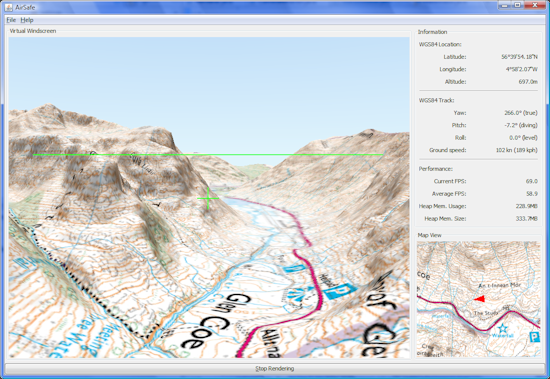Click the Yaw value 266.0° (true)
The width and height of the screenshot is (550, 379).
coord(521,113)
